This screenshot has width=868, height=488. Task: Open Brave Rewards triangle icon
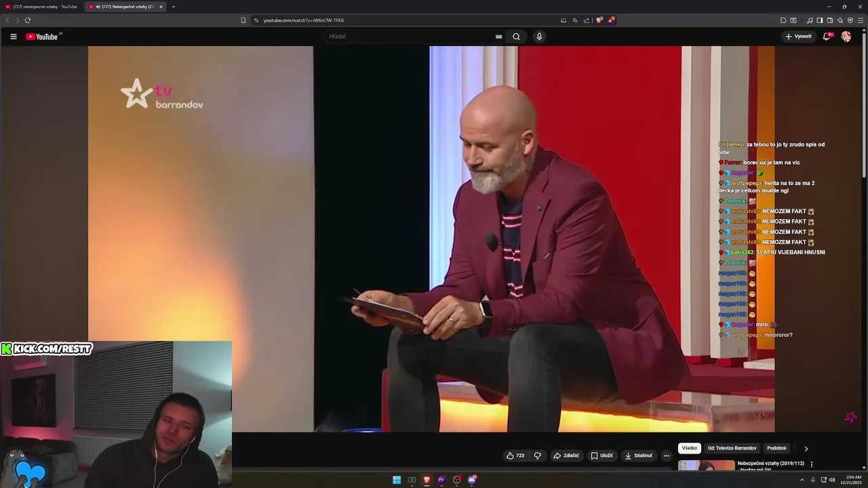coord(610,20)
